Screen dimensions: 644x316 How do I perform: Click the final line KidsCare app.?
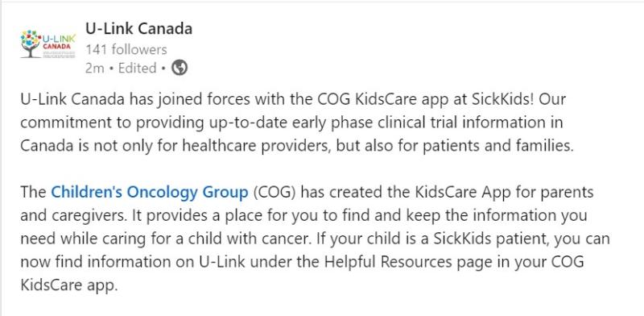click(69, 285)
